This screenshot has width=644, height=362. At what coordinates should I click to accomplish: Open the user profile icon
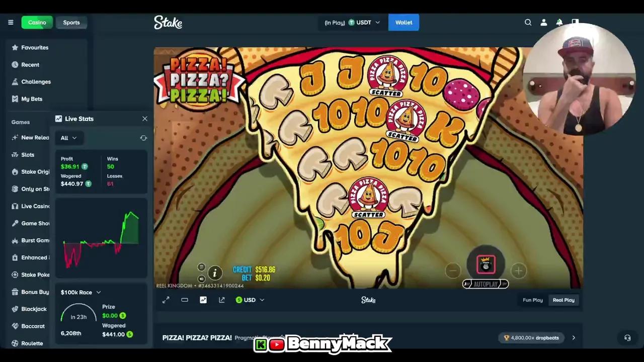pyautogui.click(x=544, y=22)
